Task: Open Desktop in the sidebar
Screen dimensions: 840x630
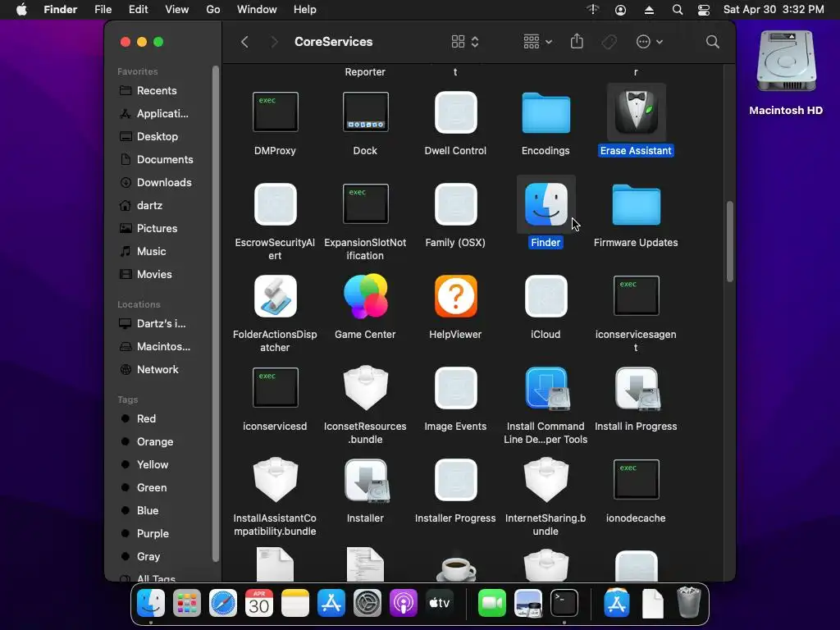Action: (157, 137)
